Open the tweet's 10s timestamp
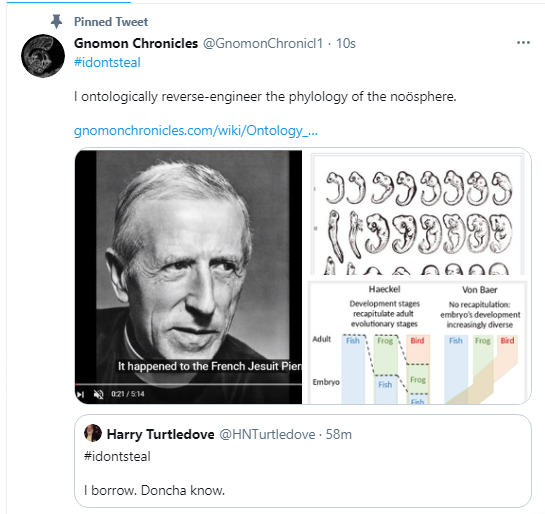Viewport: 545px width, 514px height. [345, 43]
